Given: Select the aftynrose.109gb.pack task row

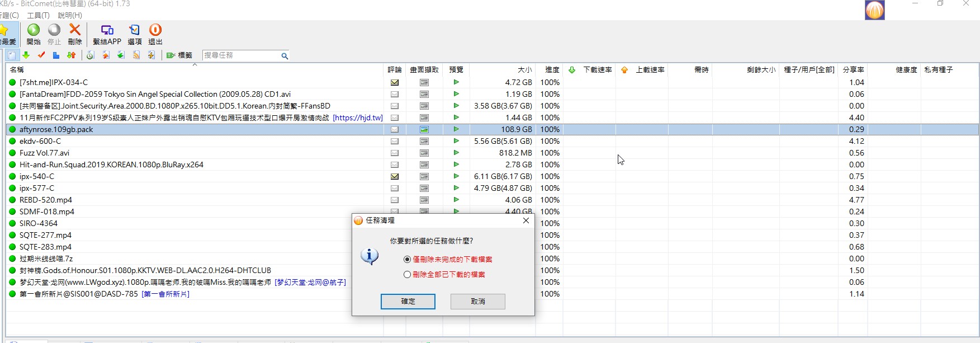Looking at the screenshot, I should (492, 129).
